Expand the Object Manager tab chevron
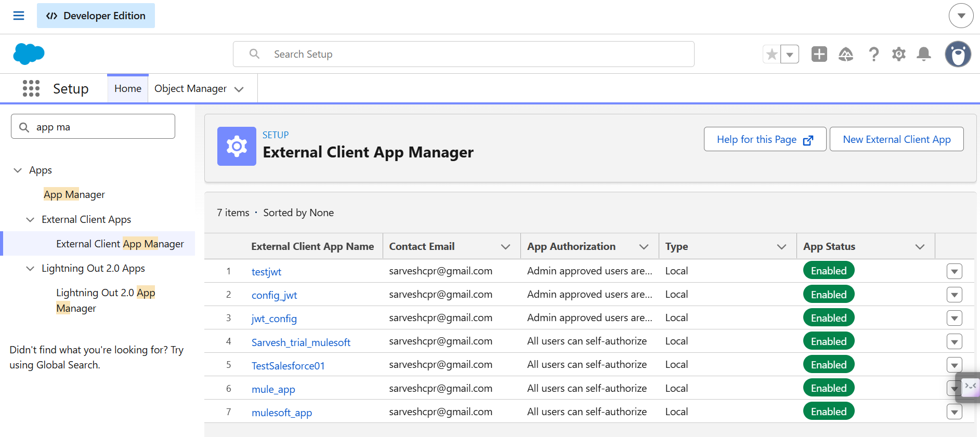The image size is (980, 437). click(x=239, y=89)
